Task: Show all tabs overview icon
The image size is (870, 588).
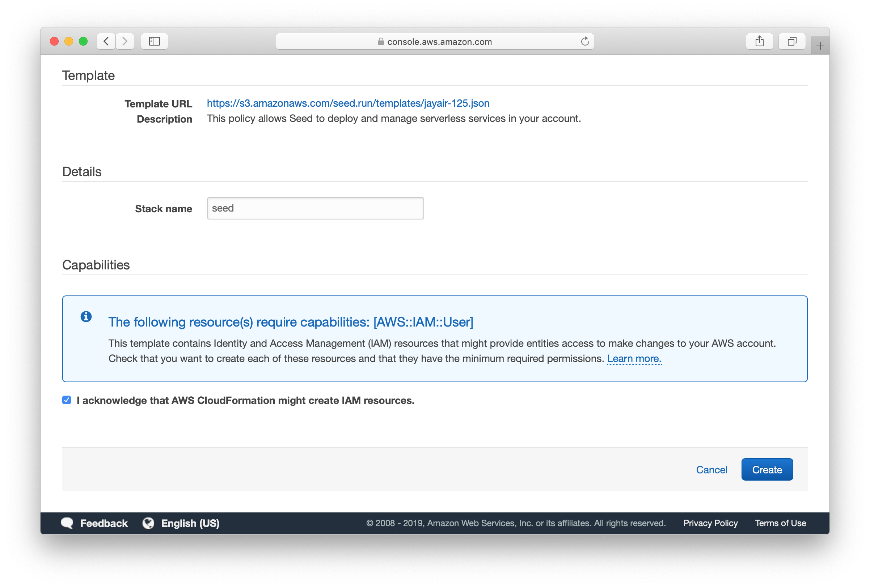Action: click(792, 41)
